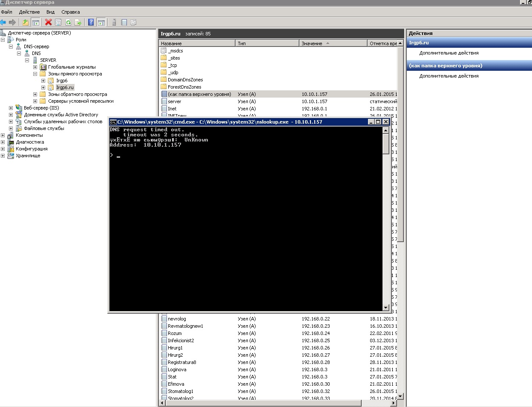532x407 pixels.
Task: Click the records list horizontal scroll left arrow
Action: tap(162, 403)
